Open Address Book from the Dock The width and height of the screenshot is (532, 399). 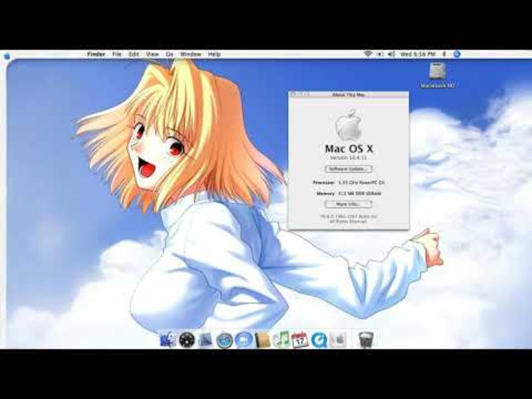(262, 340)
